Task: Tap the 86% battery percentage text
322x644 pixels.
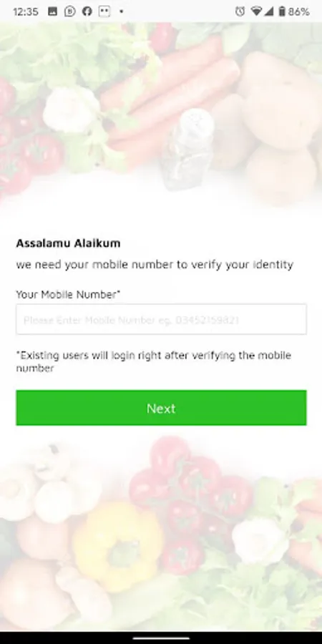Action: (298, 11)
